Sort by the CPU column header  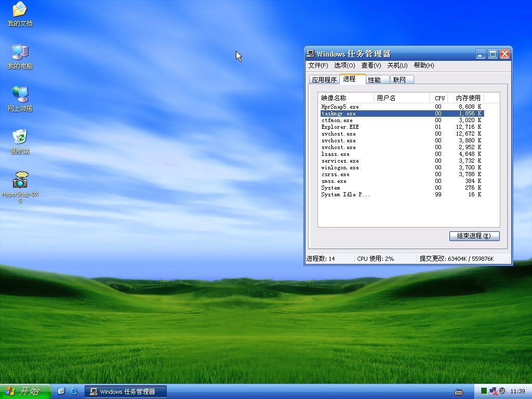[438, 98]
